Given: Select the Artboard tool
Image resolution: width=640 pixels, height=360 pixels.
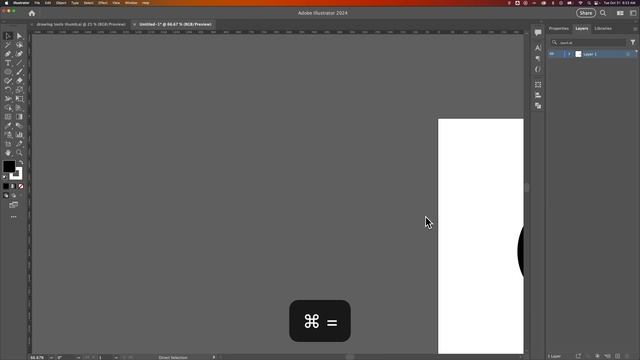Looking at the screenshot, I should [8, 144].
